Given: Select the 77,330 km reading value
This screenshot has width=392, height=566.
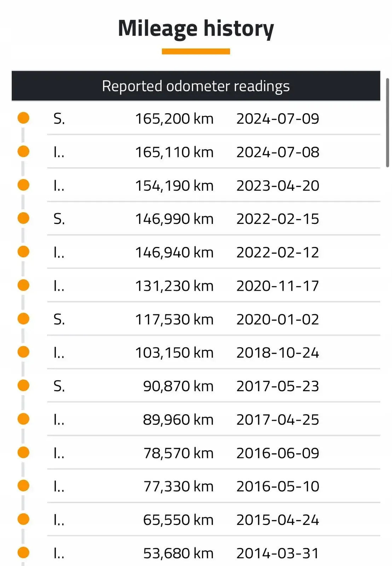Looking at the screenshot, I should point(178,486).
